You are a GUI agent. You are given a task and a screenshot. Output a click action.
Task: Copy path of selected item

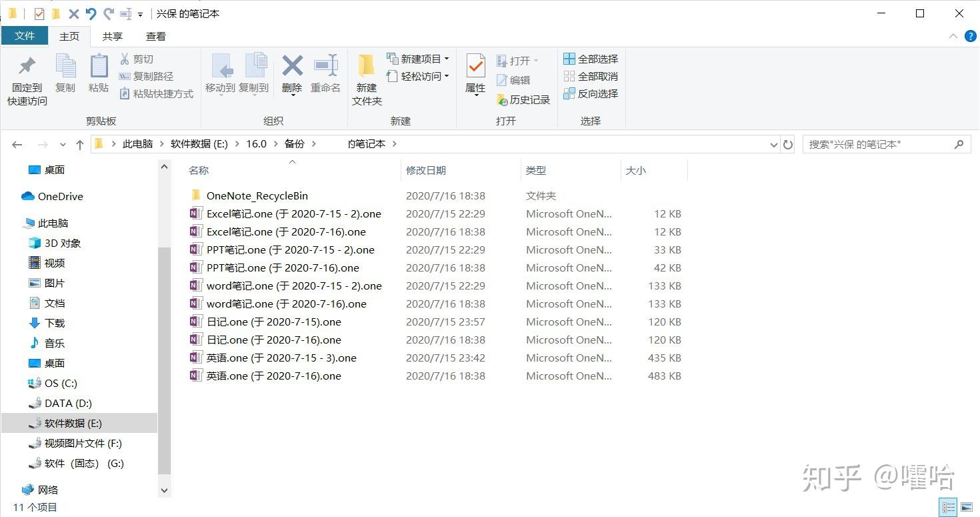146,77
